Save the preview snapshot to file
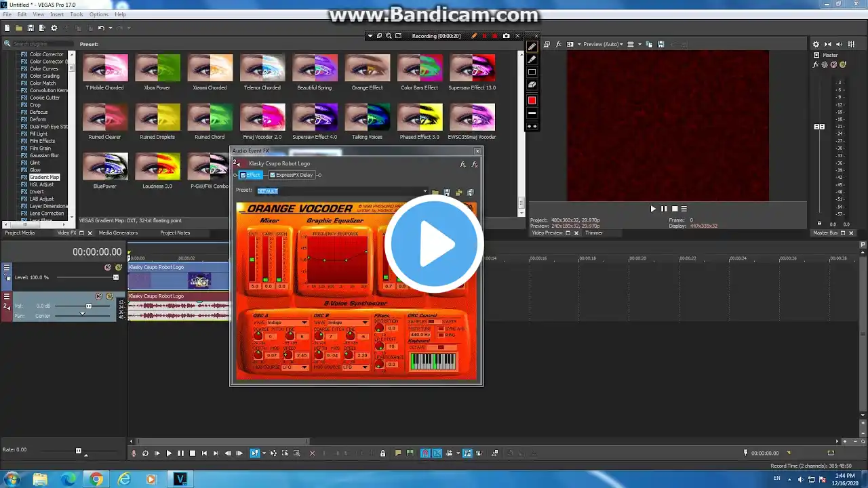This screenshot has width=868, height=488. coord(660,44)
